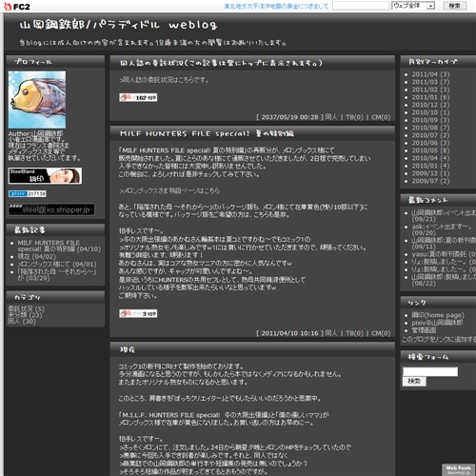The height and width of the screenshot is (476, 476).
Task: Open the 2009/07 (2) archive link
Action: (x=430, y=181)
